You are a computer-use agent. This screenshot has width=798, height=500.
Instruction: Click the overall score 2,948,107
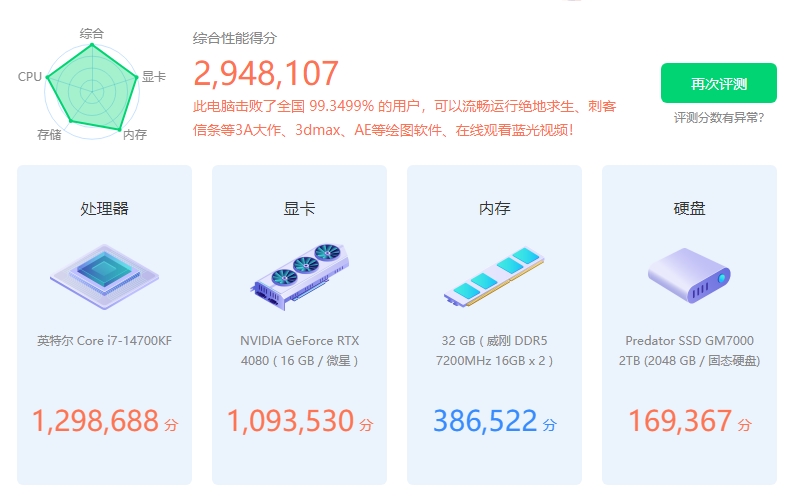point(266,73)
